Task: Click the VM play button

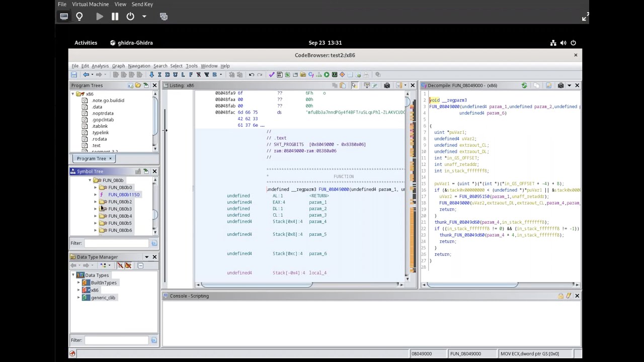Action: coord(100,17)
